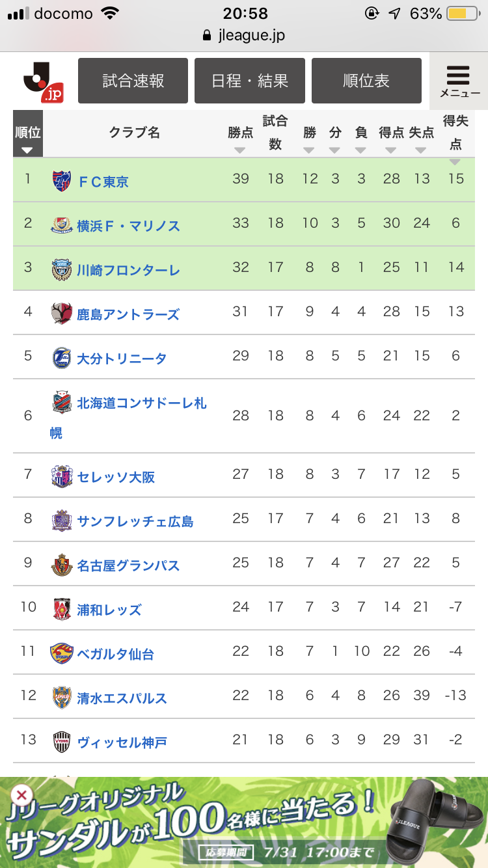Open the 横浜F・マリノス club link
488x868 pixels.
click(128, 225)
